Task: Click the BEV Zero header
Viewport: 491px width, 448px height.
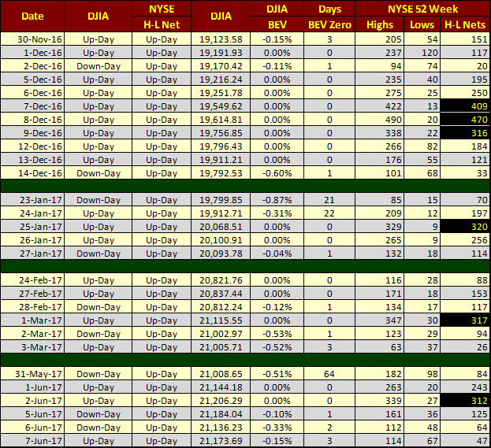Action: (329, 24)
